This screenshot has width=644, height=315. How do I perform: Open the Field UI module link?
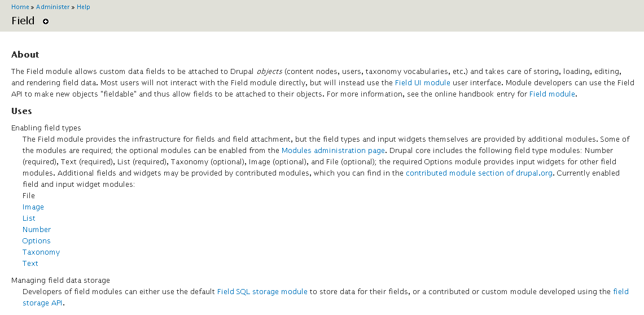422,83
